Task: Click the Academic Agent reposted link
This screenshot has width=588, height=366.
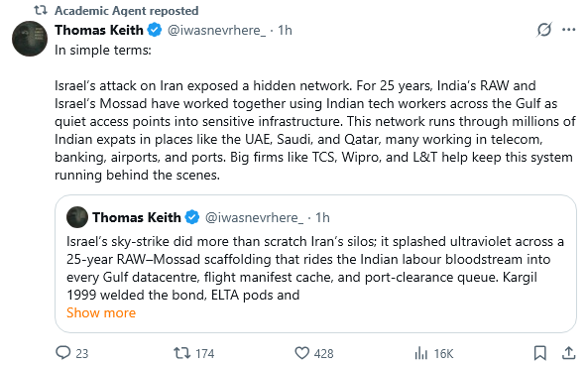Action: pyautogui.click(x=127, y=11)
